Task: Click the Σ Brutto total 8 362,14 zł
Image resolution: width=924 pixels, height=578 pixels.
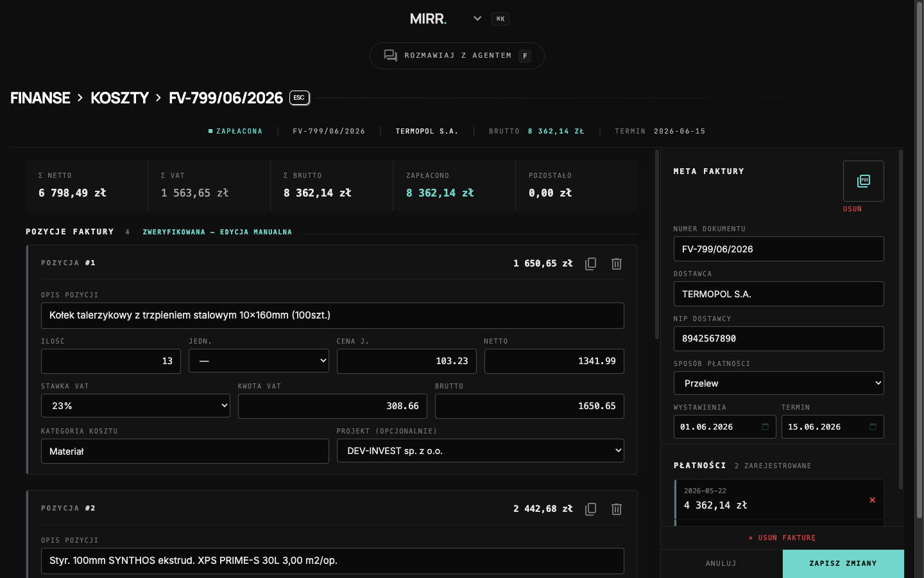Action: pyautogui.click(x=318, y=193)
